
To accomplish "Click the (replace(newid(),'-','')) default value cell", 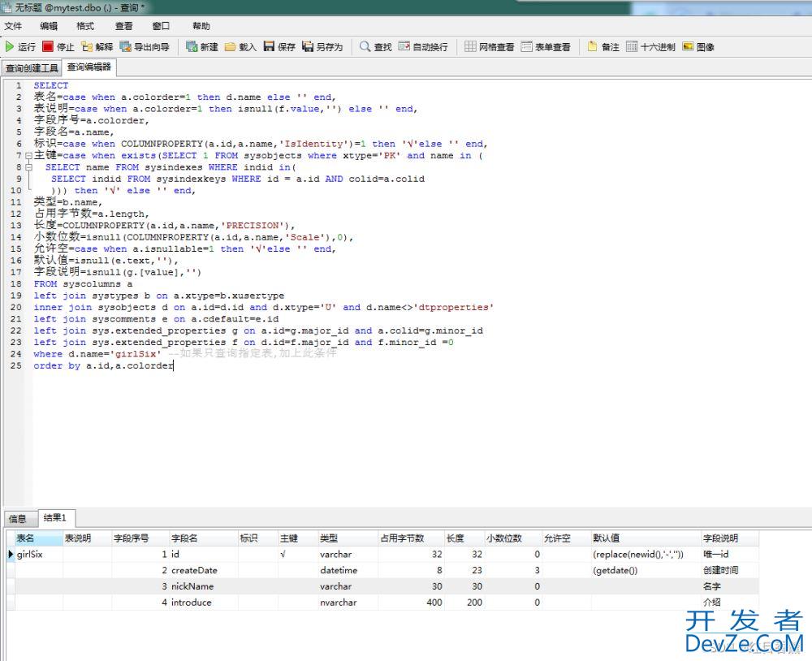I will (x=646, y=555).
